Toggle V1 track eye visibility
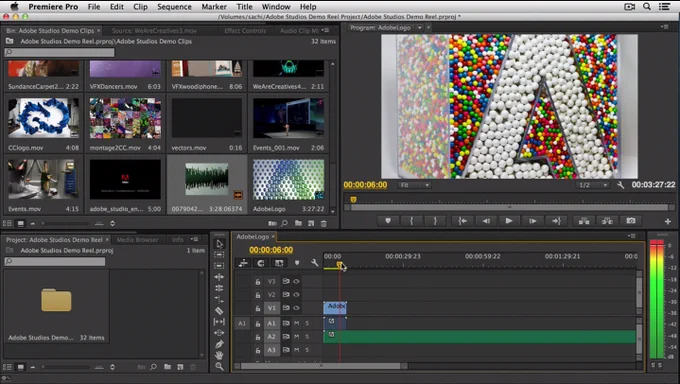680x384 pixels. tap(297, 308)
